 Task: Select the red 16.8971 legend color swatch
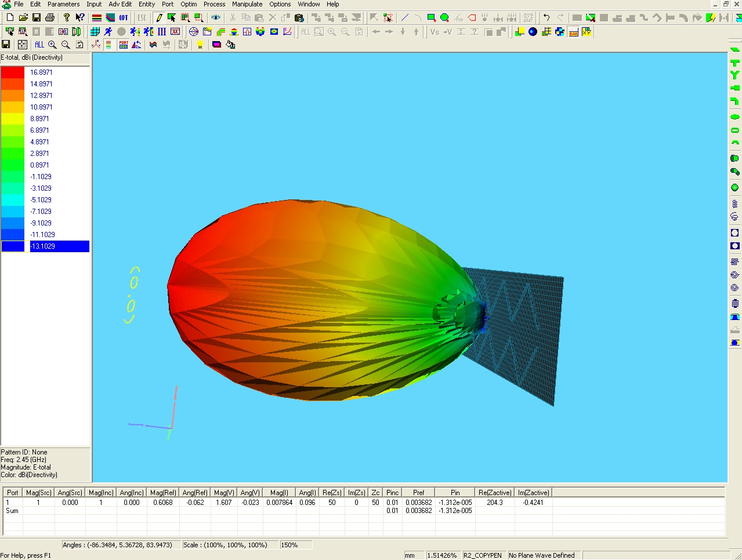(13, 72)
